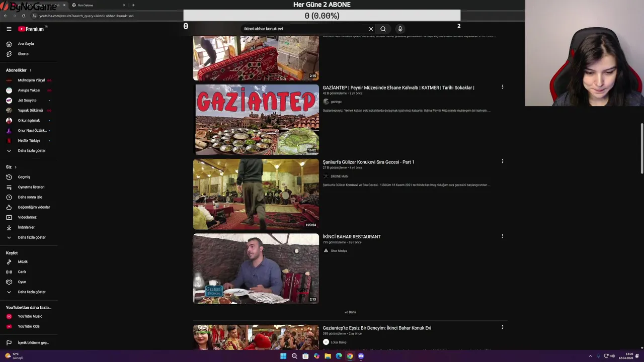
Task: Open File Explorer from the taskbar
Action: [x=328, y=356]
